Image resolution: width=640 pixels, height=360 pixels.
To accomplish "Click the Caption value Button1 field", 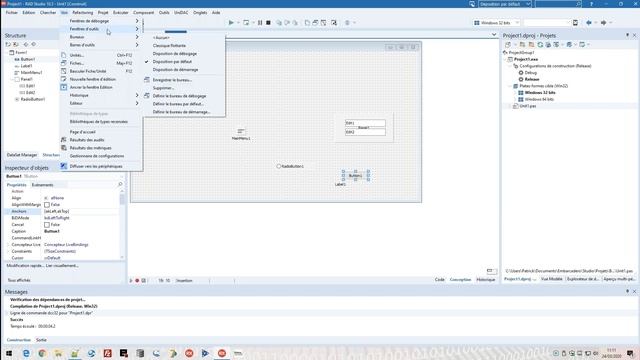I will [x=81, y=231].
